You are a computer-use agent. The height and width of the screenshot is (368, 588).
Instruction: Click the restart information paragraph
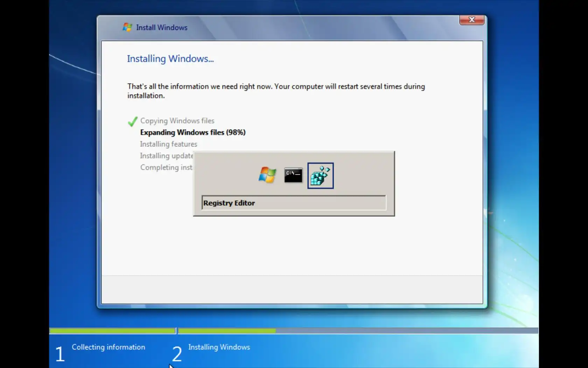click(276, 91)
